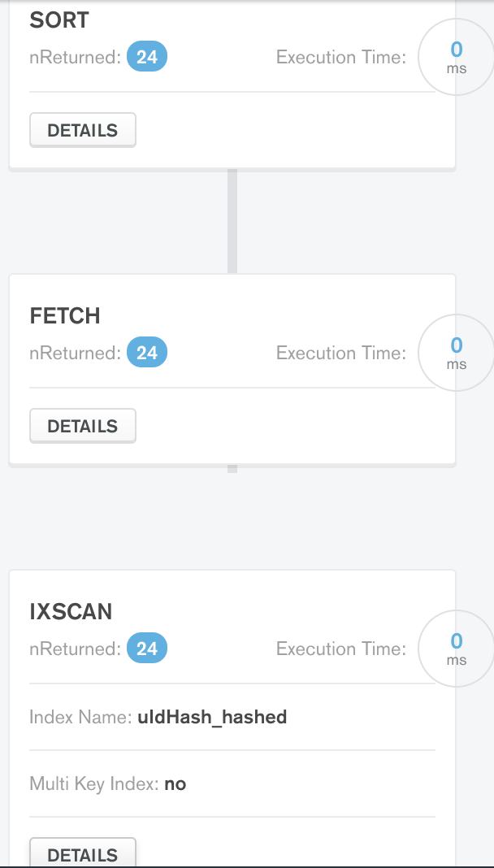
Task: Click the IXSCAN execution time circle
Action: coord(456,649)
